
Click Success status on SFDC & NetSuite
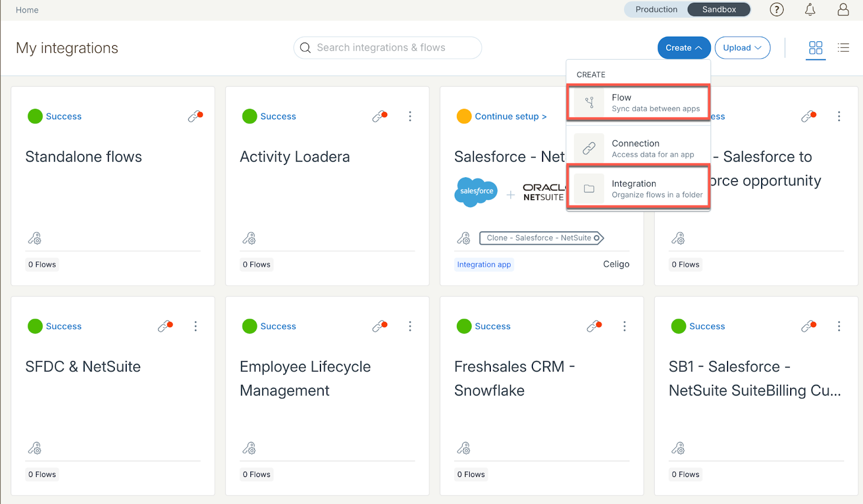point(64,326)
